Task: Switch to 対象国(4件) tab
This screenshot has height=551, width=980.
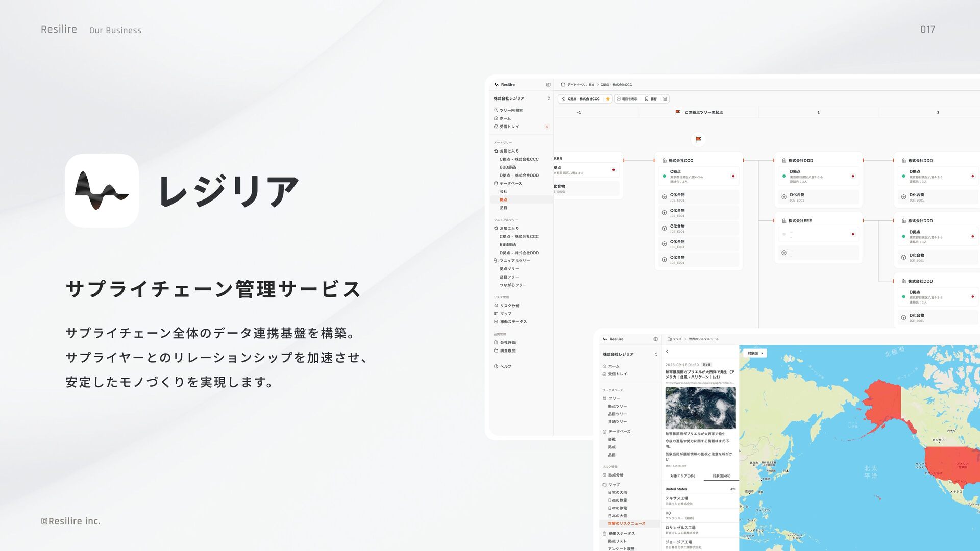Action: point(721,476)
